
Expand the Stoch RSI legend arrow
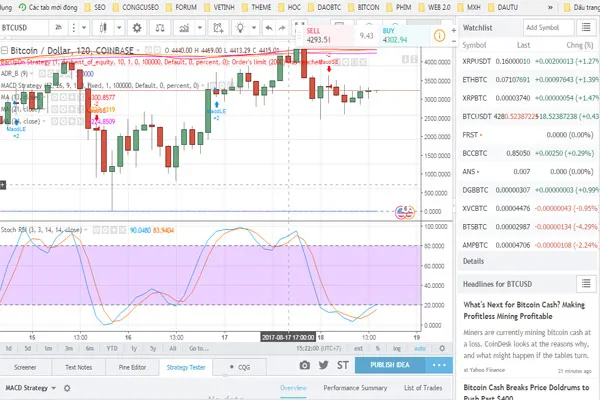[x=85, y=230]
